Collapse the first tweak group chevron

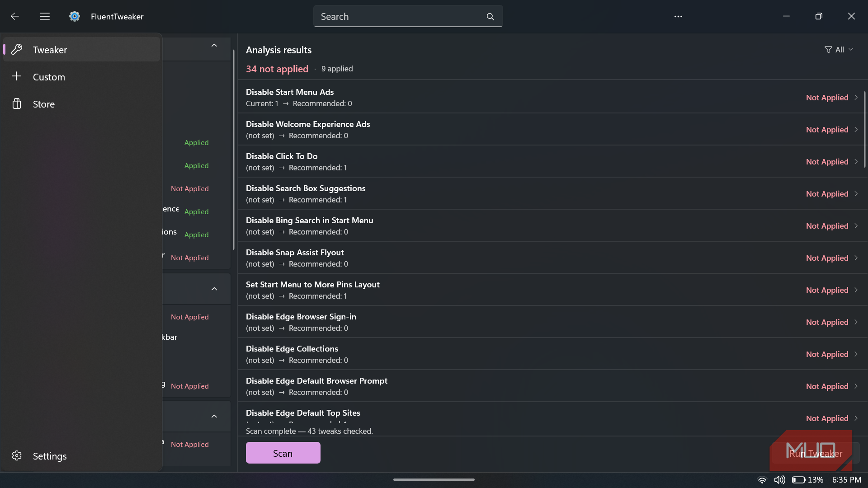pos(214,46)
